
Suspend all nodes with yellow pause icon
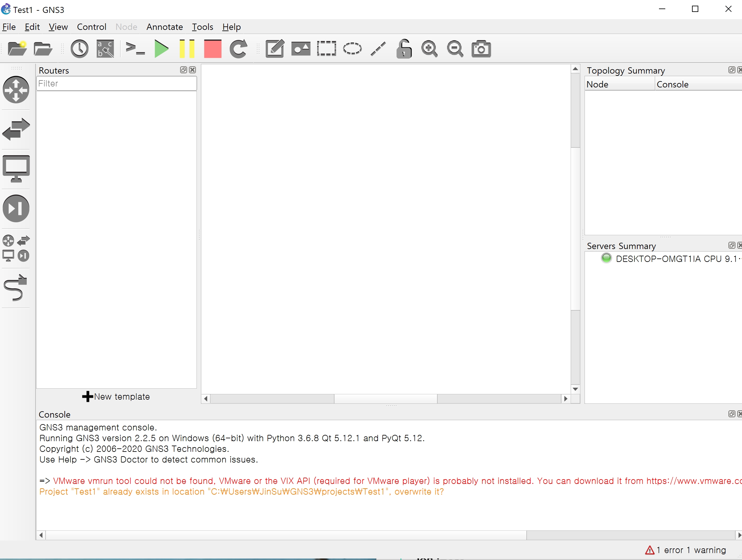[x=187, y=49]
